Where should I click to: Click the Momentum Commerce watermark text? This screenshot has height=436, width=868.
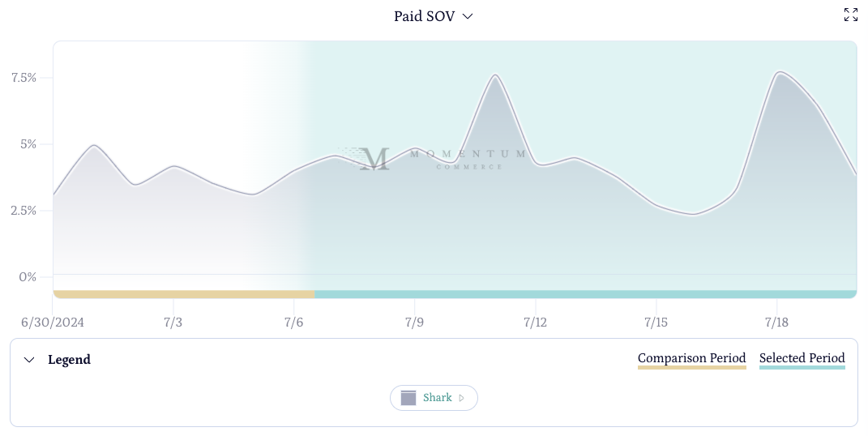(468, 157)
